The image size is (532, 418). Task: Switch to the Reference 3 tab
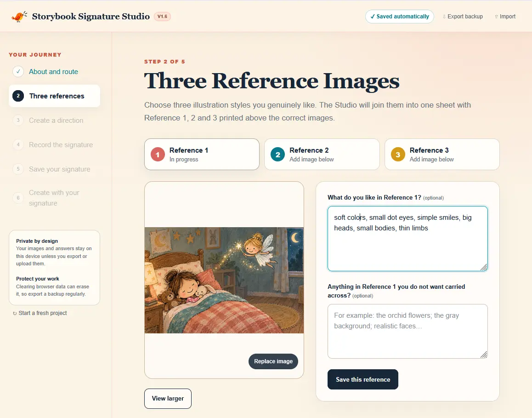[442, 155]
